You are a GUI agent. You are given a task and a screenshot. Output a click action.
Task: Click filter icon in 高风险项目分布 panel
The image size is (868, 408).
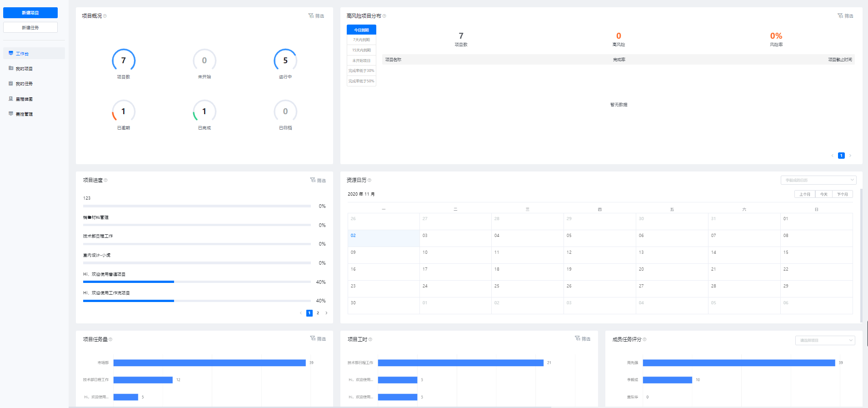point(840,15)
